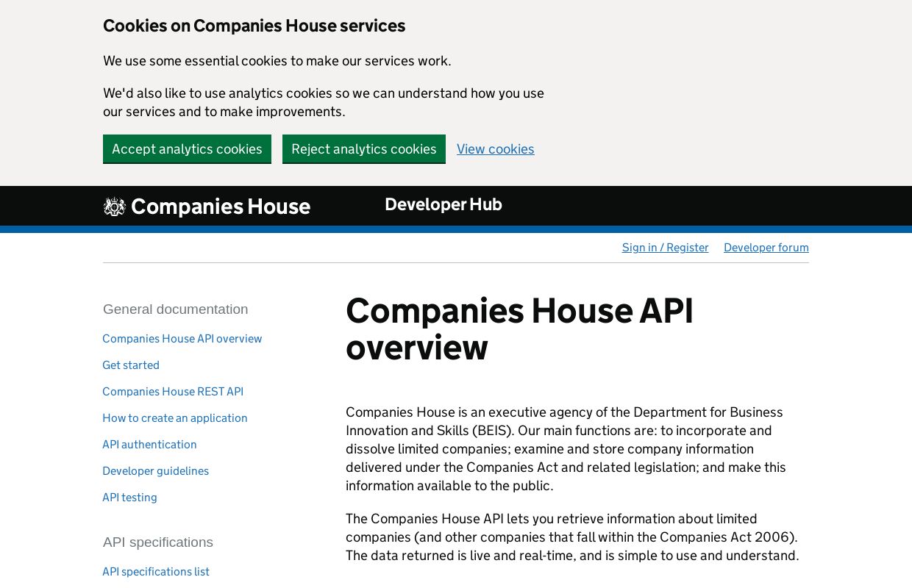The width and height of the screenshot is (912, 588).
Task: Open How to create an application
Action: coord(175,418)
